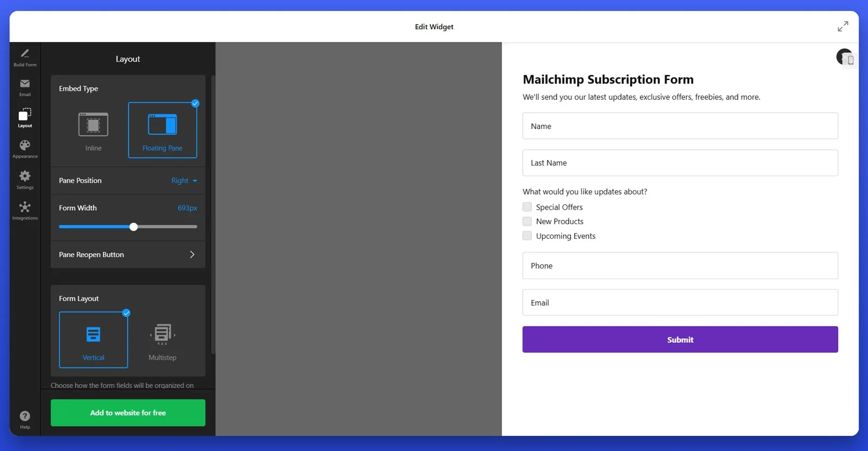Click the form subtitle about latest updates

point(642,97)
